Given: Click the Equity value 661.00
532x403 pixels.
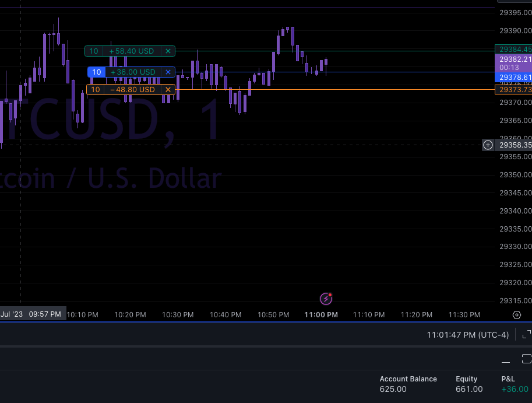Looking at the screenshot, I should (x=469, y=389).
